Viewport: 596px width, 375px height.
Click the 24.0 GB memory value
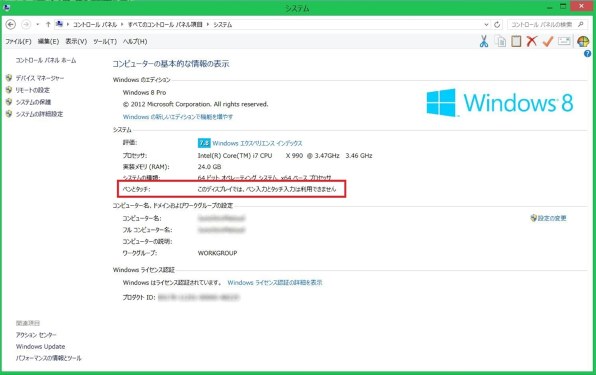[x=209, y=167]
